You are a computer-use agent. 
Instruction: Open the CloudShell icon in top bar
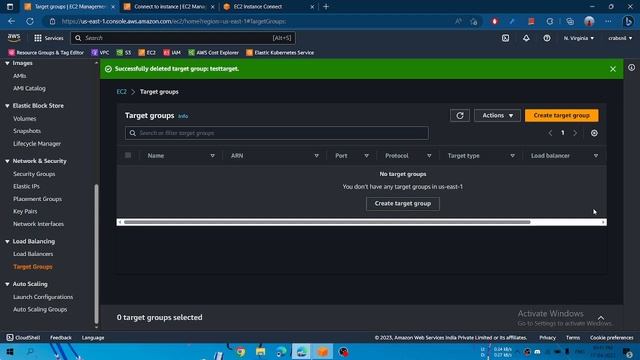[x=505, y=38]
